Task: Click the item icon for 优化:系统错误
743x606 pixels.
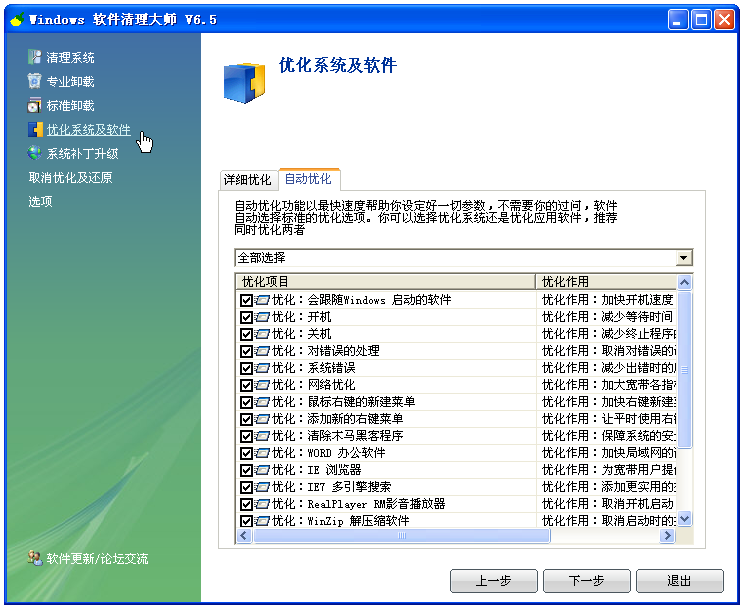Action: pos(262,368)
